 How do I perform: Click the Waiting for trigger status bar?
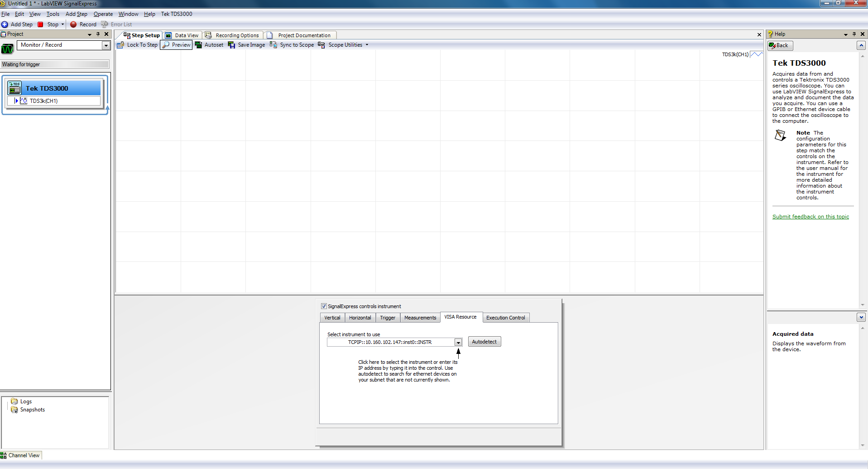55,64
